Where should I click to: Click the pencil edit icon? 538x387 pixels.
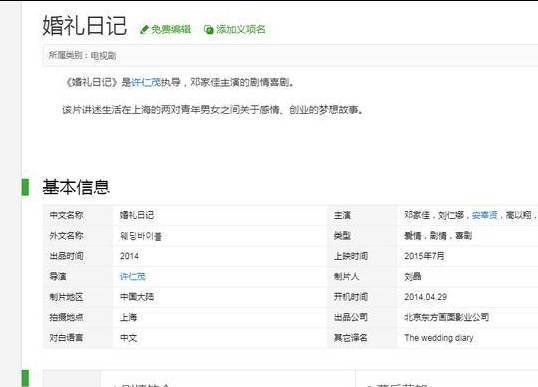[144, 30]
